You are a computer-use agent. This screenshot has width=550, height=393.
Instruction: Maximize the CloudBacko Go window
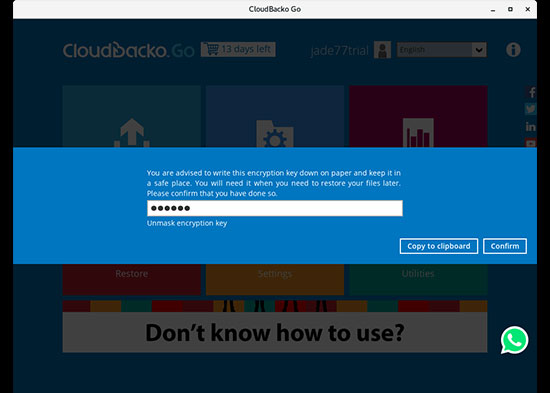pos(510,9)
